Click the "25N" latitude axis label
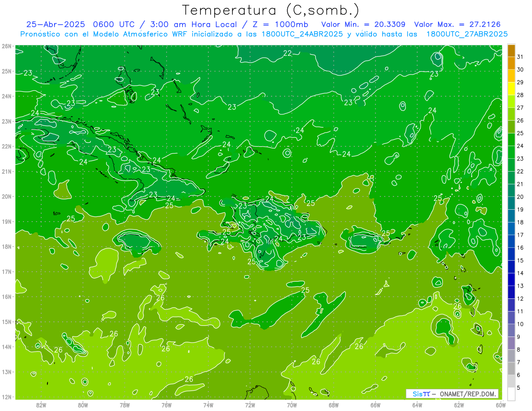532x411 pixels. coord(7,71)
